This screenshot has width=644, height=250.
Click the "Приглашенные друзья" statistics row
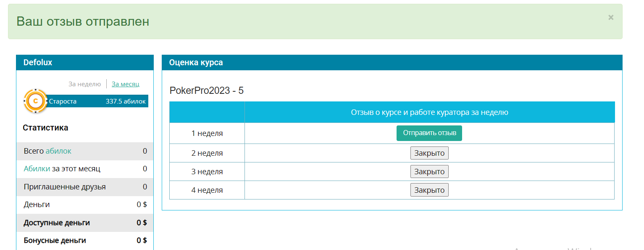point(85,187)
